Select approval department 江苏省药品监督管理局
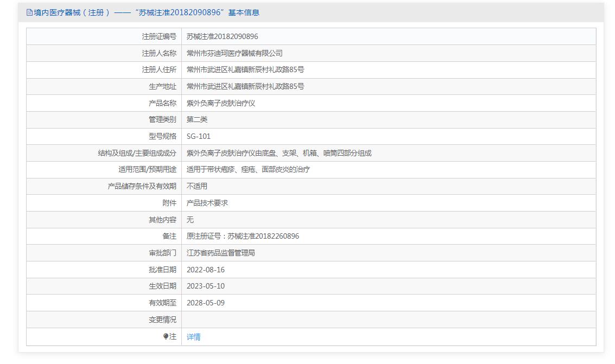Viewport: 615px width, 364px height. click(221, 253)
